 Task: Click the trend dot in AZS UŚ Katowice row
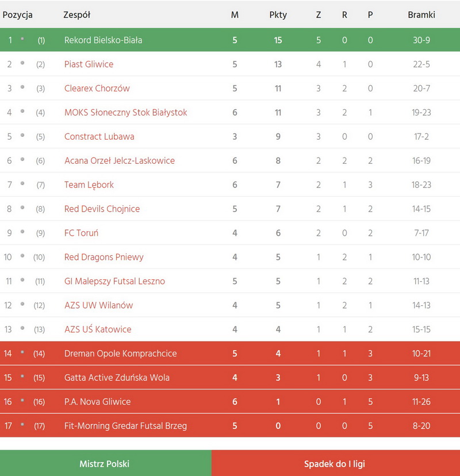click(x=22, y=329)
